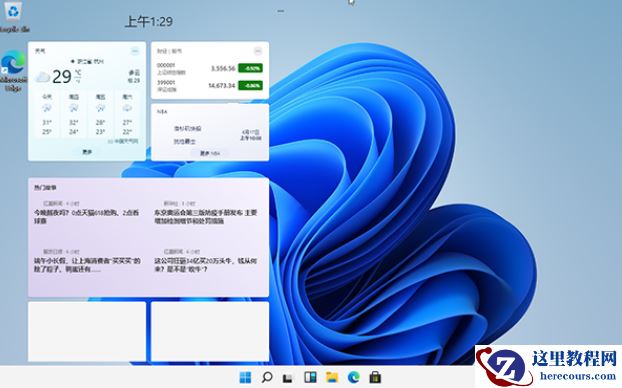Click the finance widget title header
Viewport: 622px width, 388px height.
click(169, 51)
